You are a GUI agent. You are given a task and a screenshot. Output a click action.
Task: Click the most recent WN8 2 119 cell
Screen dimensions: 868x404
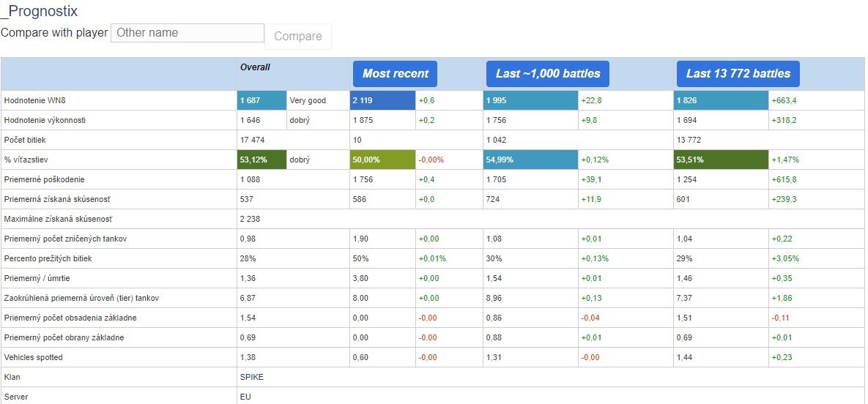click(x=382, y=101)
